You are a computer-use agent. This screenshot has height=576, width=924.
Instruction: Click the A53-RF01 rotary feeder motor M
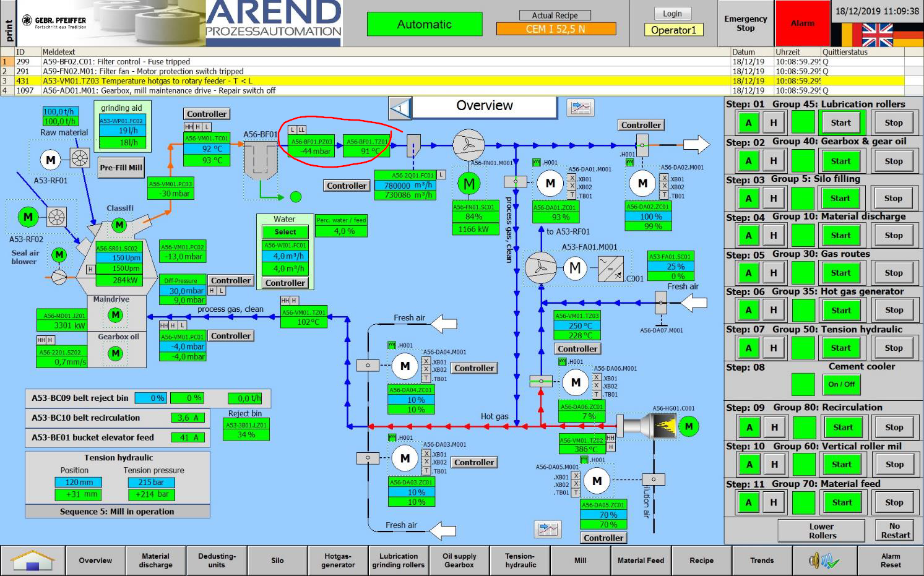click(x=51, y=160)
